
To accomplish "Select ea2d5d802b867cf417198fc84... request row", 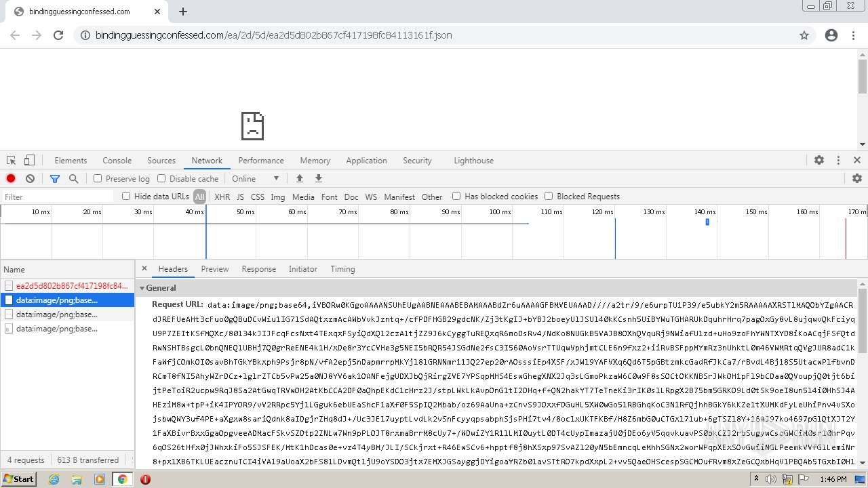I will point(68,286).
